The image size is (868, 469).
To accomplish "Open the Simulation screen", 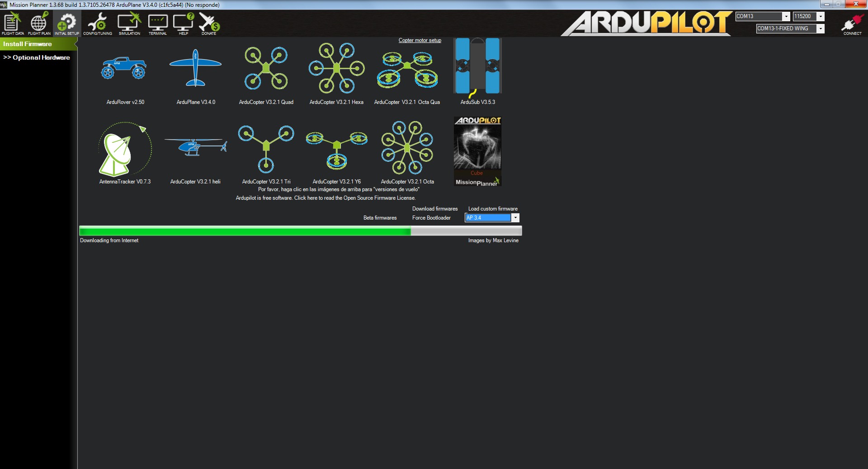I will tap(129, 23).
